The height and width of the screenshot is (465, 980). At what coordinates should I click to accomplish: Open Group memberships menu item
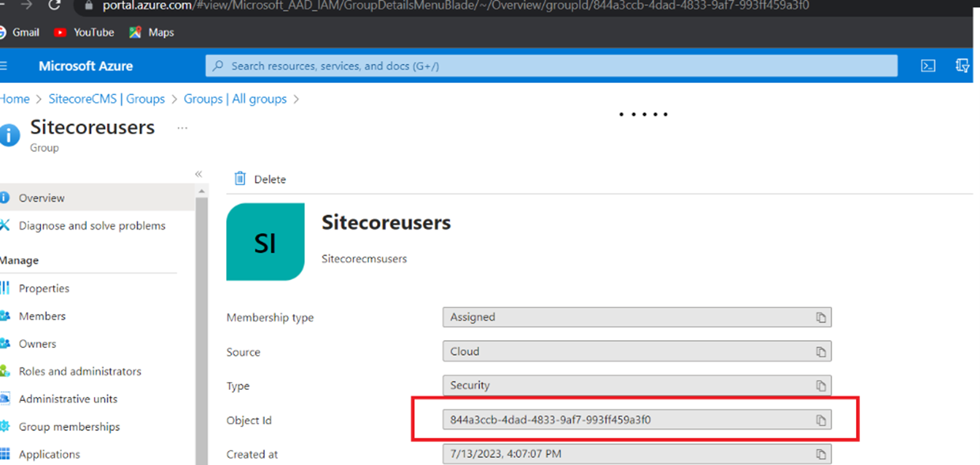[x=70, y=426]
